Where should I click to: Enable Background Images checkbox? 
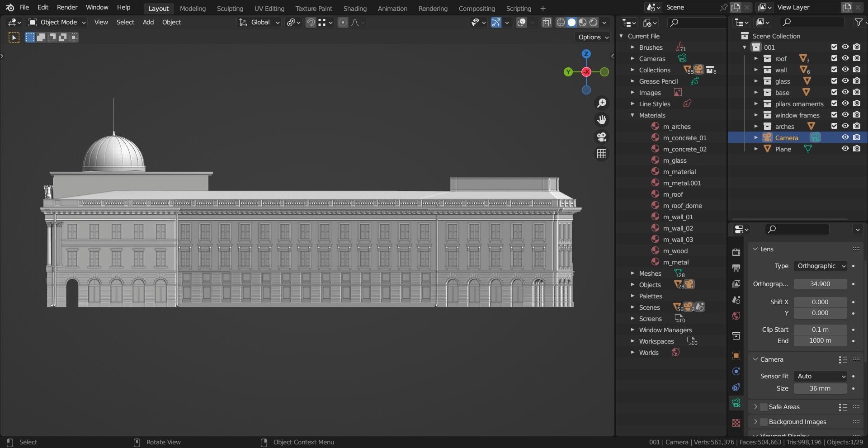click(x=764, y=422)
